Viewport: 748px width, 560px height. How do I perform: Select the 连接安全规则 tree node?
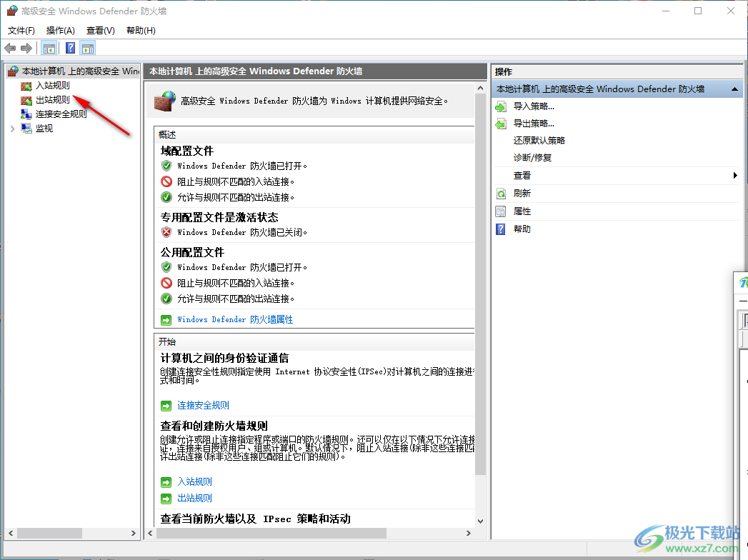(x=61, y=114)
